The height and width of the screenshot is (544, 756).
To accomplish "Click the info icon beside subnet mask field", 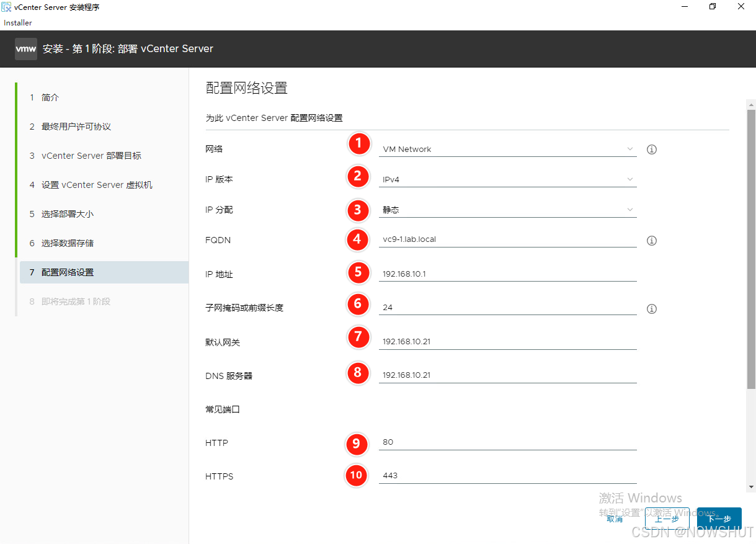I will tap(652, 309).
